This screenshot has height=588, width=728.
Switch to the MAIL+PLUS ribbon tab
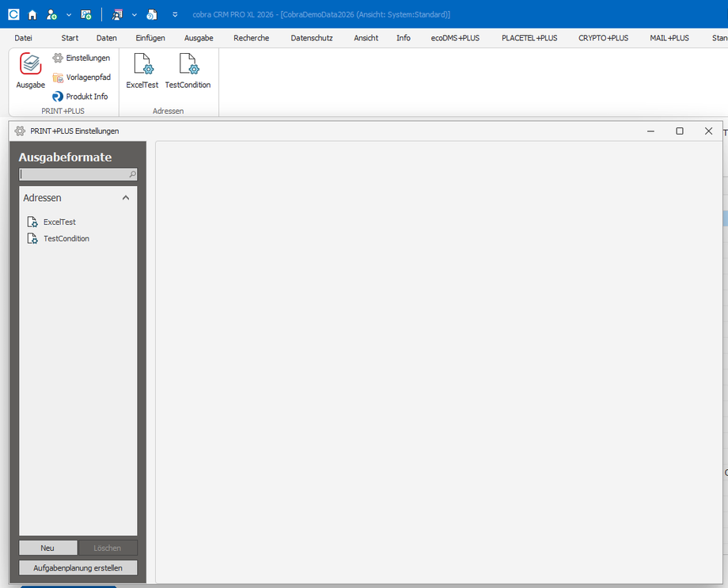coord(669,38)
